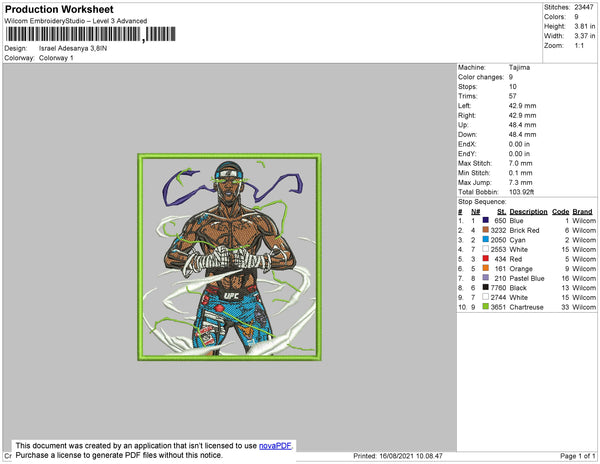Click the Width value 3.37 in
The height and width of the screenshot is (464, 600).
click(x=584, y=36)
